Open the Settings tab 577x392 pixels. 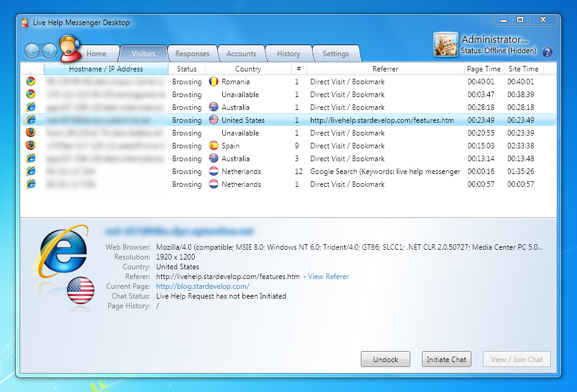[335, 54]
